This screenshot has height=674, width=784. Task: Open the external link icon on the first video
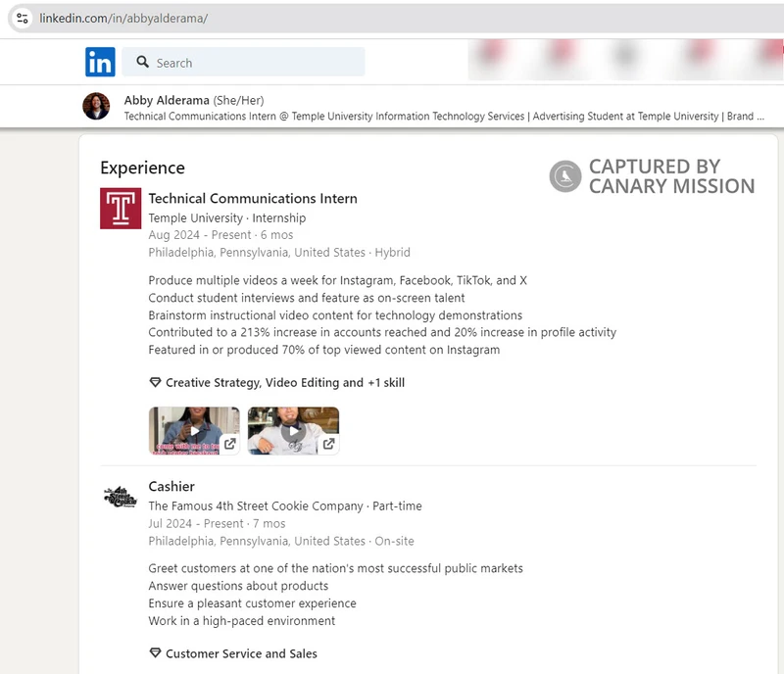click(230, 443)
